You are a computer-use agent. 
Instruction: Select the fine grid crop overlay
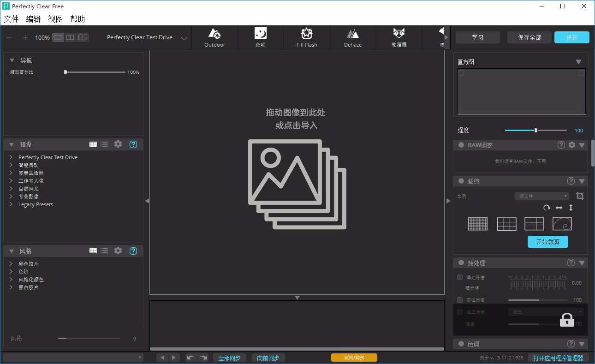[x=477, y=224]
